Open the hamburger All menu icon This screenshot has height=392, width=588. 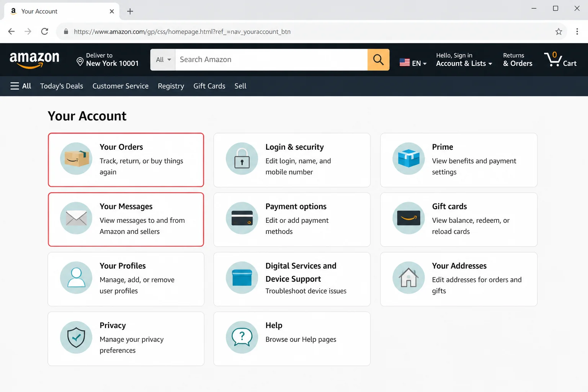15,86
